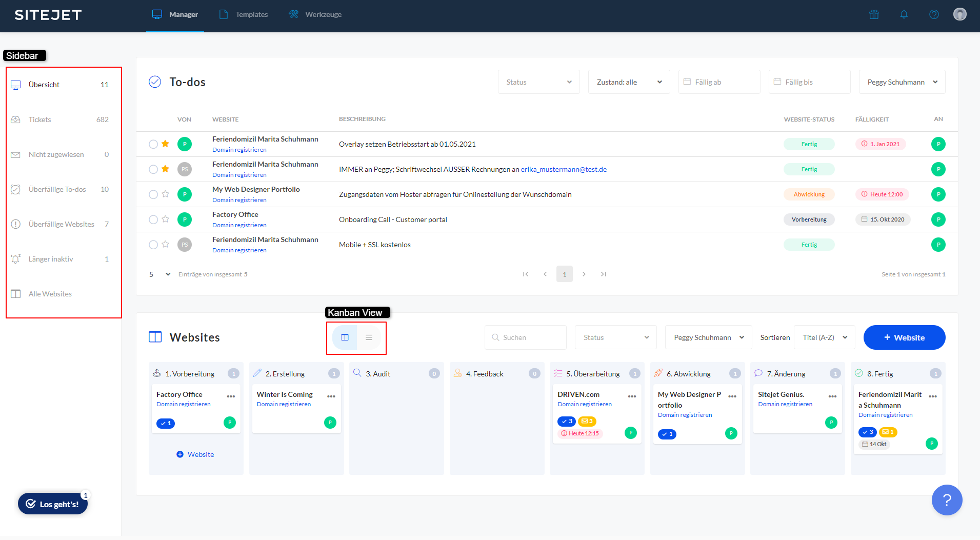Open the Fällig bis date field
The height and width of the screenshot is (540, 980).
tap(810, 82)
